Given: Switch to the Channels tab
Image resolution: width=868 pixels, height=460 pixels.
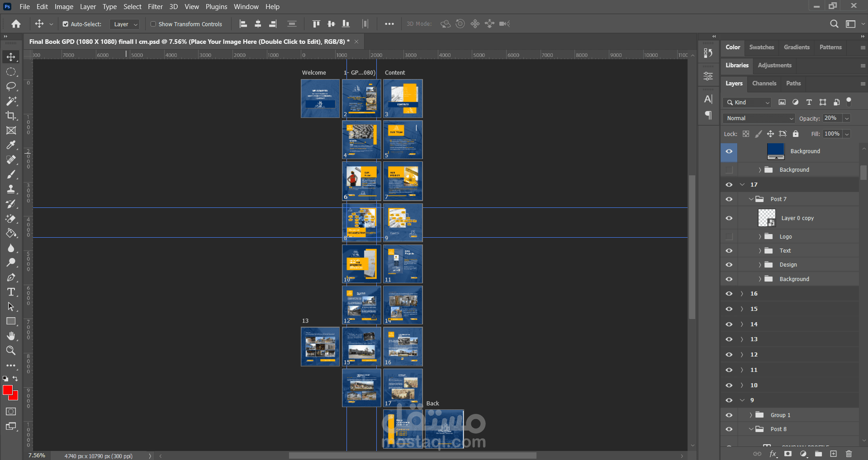Looking at the screenshot, I should point(764,84).
